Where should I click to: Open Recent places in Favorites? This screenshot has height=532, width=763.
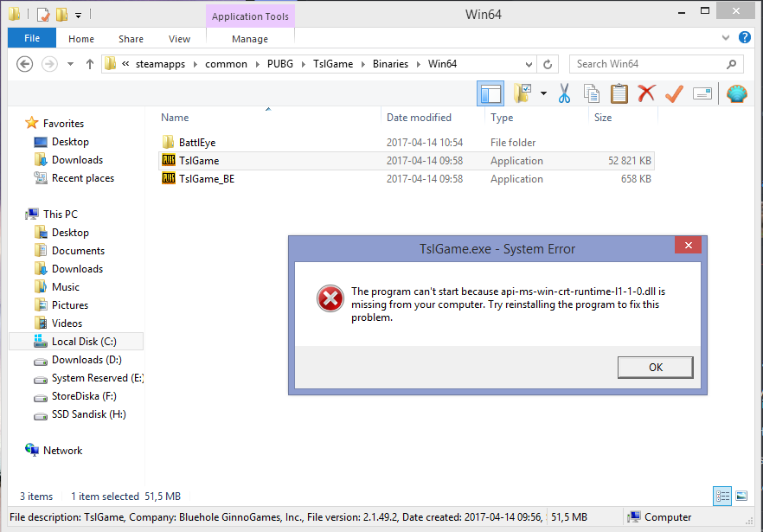pos(83,178)
